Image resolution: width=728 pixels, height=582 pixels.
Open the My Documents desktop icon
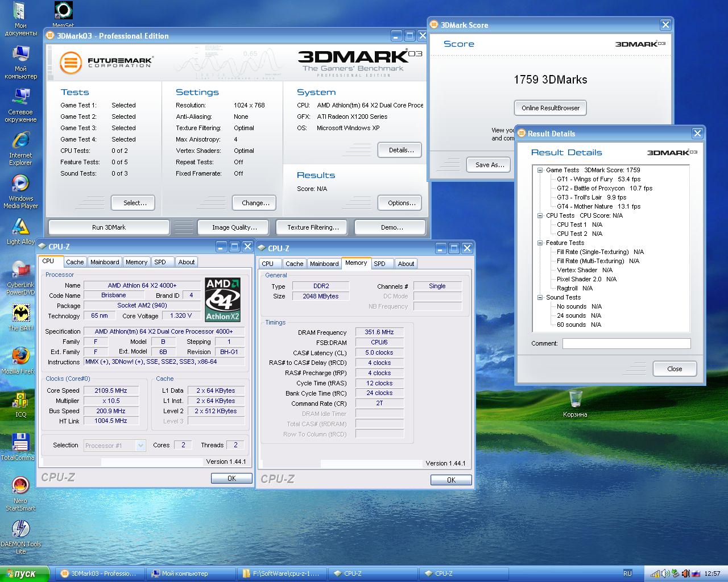coord(20,19)
